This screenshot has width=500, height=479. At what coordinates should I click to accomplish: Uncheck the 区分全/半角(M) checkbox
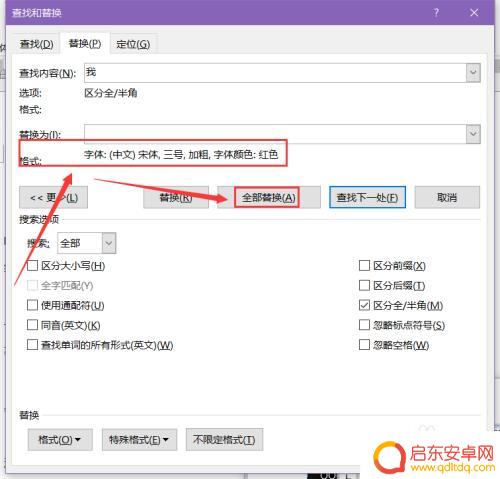[364, 305]
